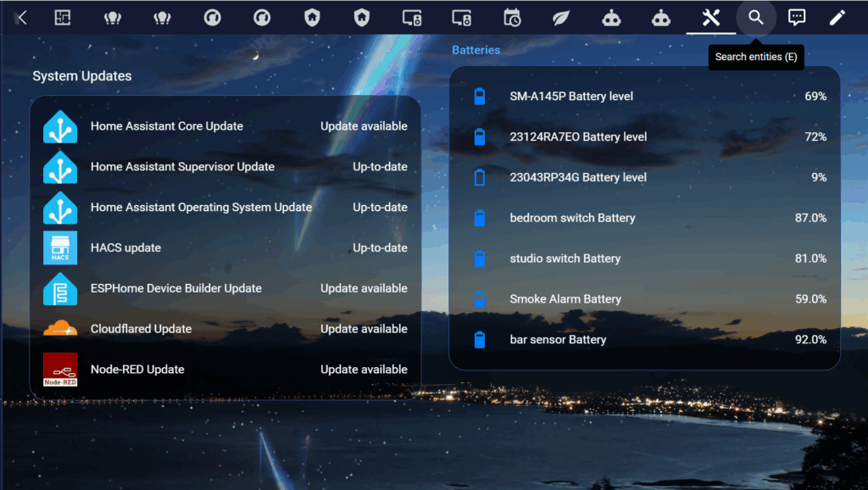
Task: Click the Cloudflared cloud icon
Action: pyautogui.click(x=60, y=328)
